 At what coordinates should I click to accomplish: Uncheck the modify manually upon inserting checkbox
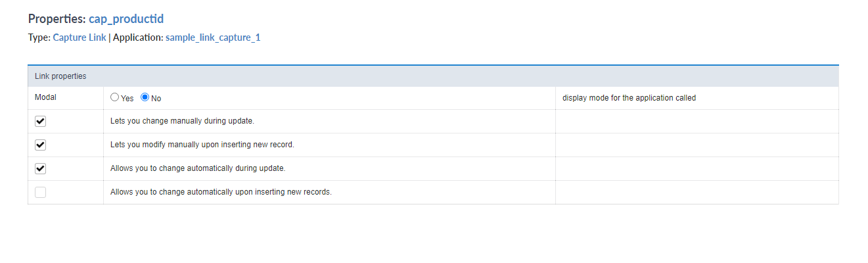[40, 145]
